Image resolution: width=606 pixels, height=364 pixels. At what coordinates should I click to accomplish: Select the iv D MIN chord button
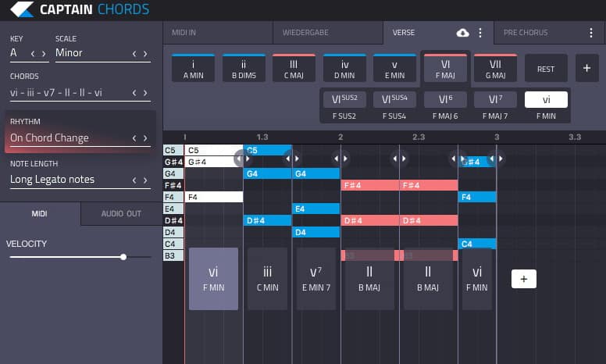tap(344, 69)
